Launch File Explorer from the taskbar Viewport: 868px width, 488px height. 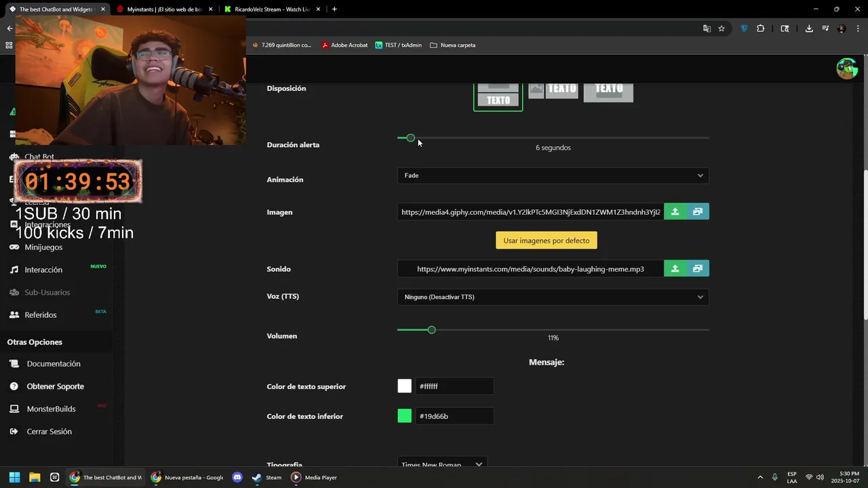point(35,477)
